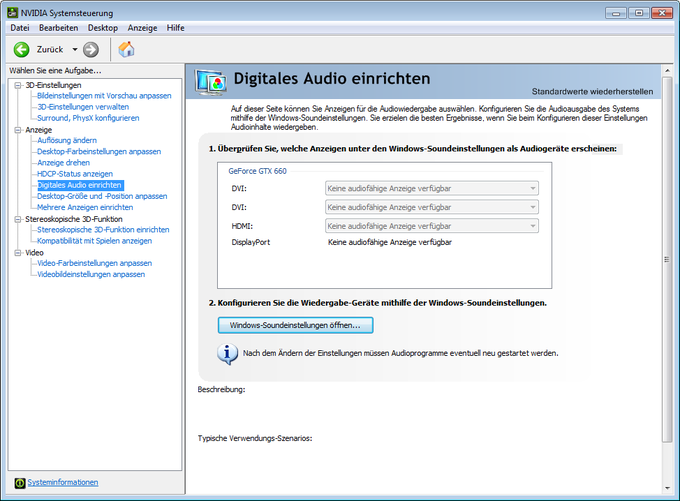The image size is (680, 501).
Task: Select Mehrere Anzeigen einrichten
Action: pyautogui.click(x=85, y=207)
